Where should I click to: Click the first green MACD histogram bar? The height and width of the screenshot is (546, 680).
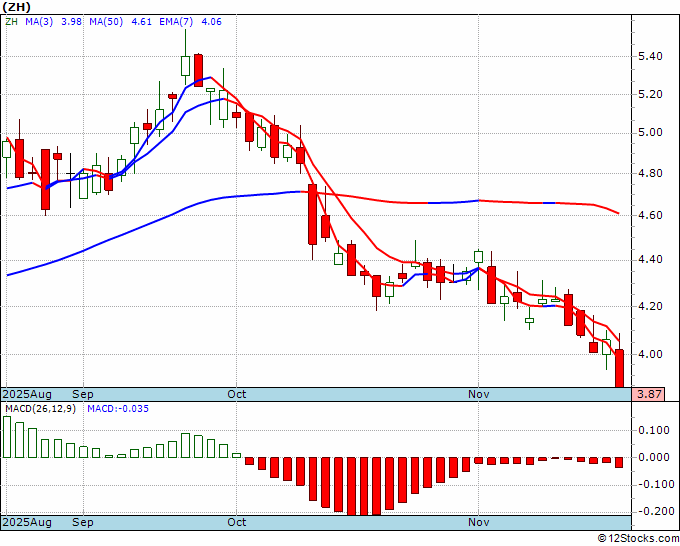pos(7,437)
